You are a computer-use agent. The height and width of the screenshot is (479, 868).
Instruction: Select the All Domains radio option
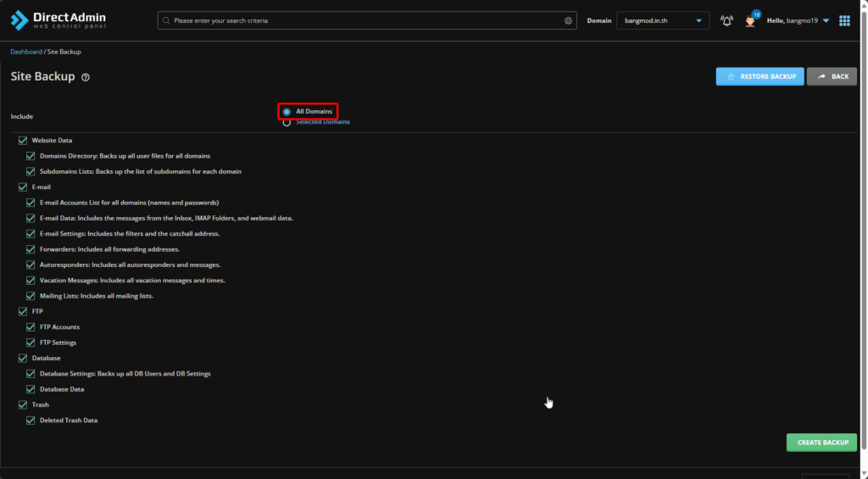287,111
